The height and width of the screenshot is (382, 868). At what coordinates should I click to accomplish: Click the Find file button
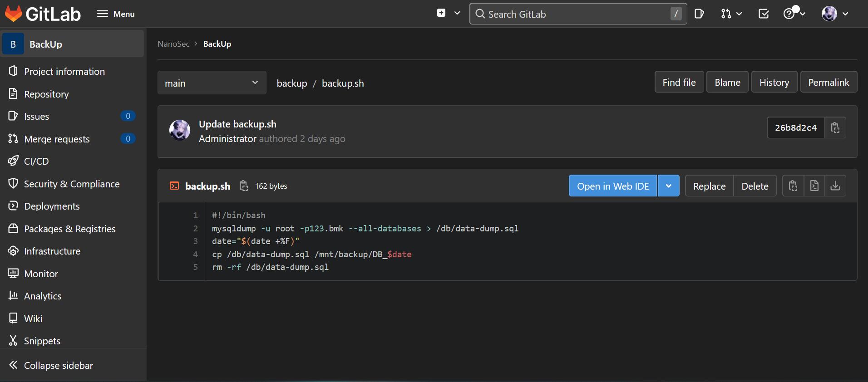click(679, 82)
